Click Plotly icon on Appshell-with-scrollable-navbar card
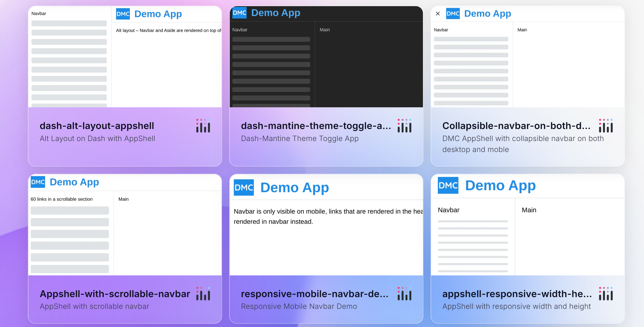This screenshot has width=644, height=327. click(x=203, y=294)
